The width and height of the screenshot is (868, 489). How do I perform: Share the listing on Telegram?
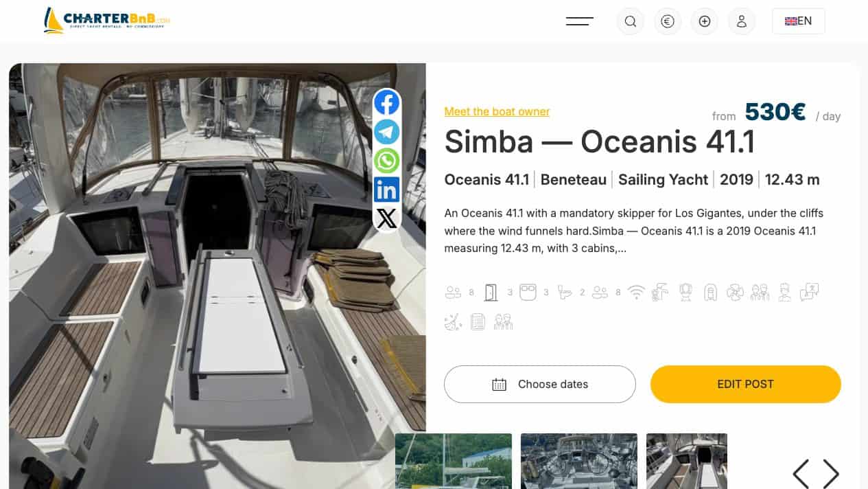(387, 132)
